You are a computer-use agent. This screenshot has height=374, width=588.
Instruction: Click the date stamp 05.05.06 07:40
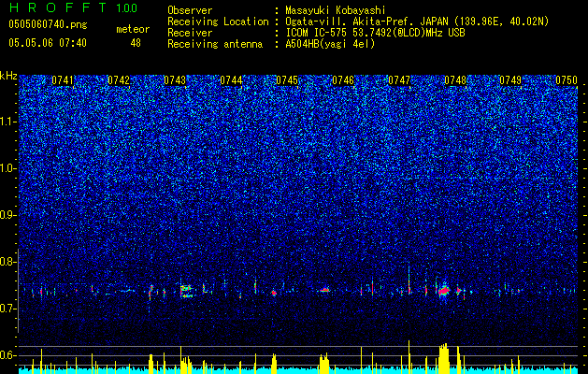(x=48, y=43)
